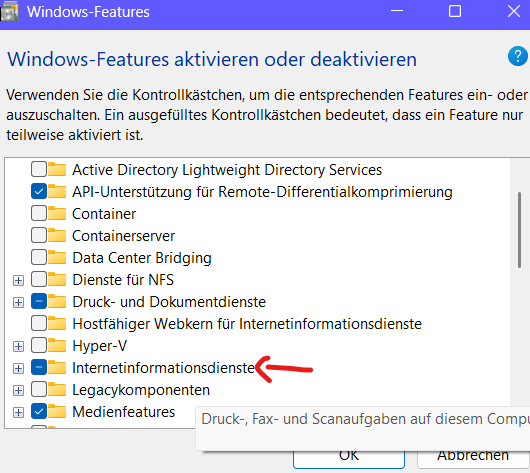The height and width of the screenshot is (473, 530).
Task: Click folder icon next to Legacykomponenten
Action: [x=57, y=389]
